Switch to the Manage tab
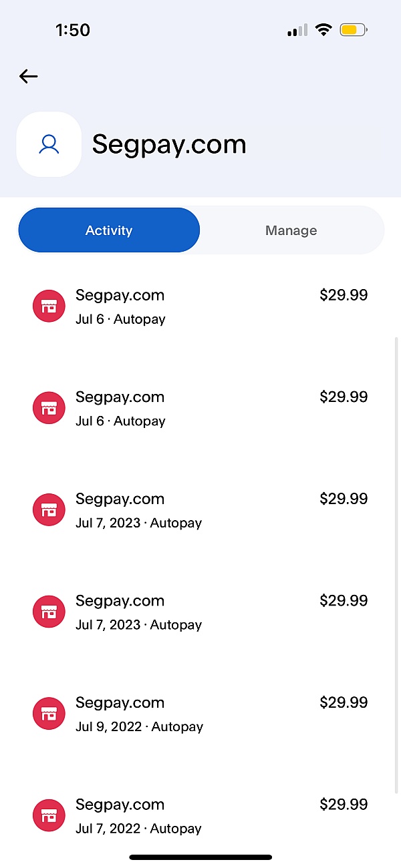 pyautogui.click(x=291, y=230)
